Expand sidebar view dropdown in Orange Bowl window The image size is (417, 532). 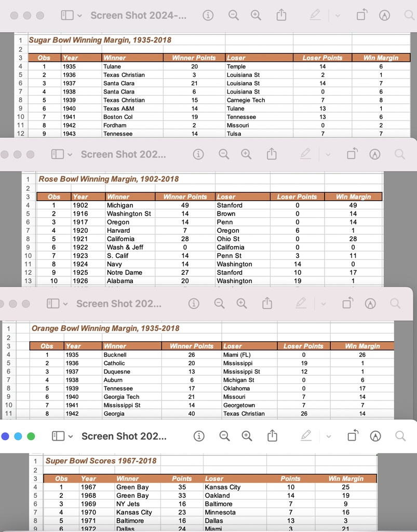pos(65,304)
